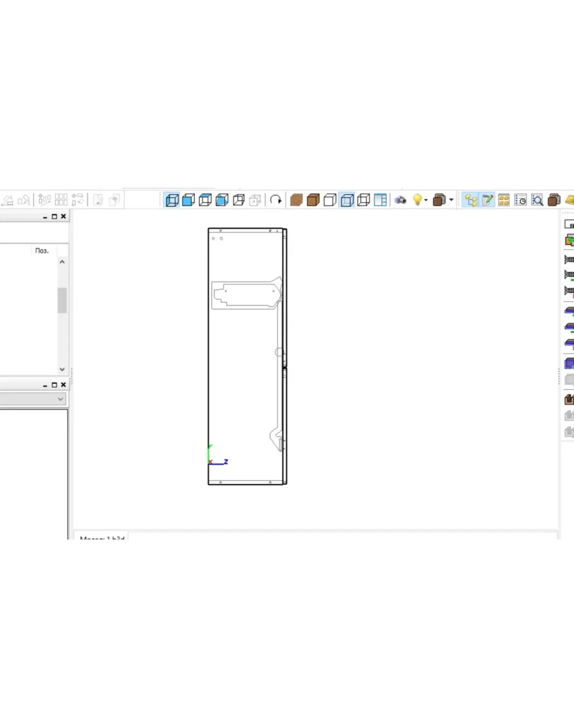574x728 pixels.
Task: Open dropdown arrow beside the light bulb
Action: (x=426, y=200)
